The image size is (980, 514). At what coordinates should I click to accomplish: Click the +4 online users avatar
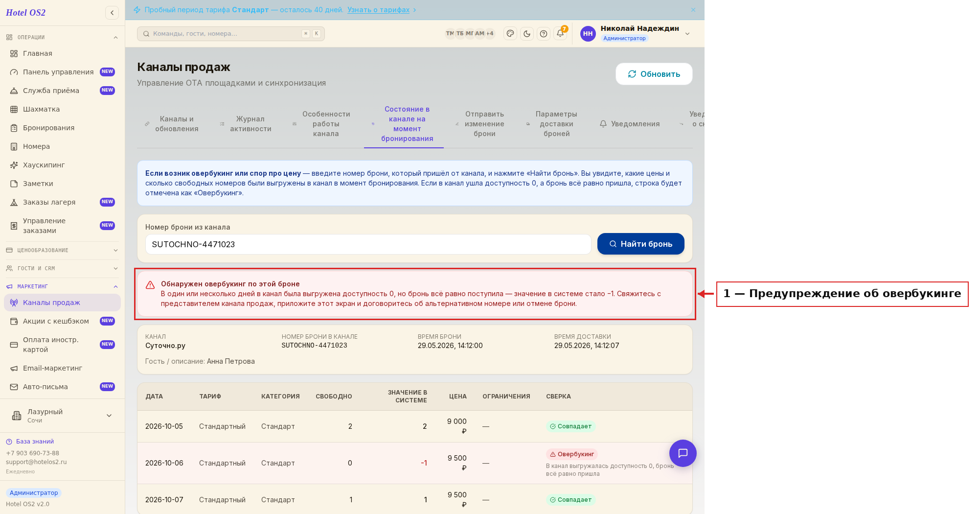[x=490, y=34]
